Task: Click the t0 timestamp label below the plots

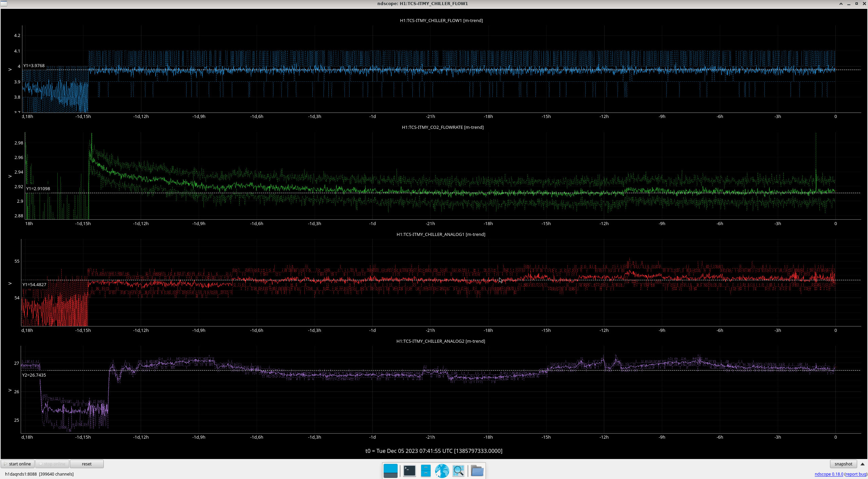Action: (434, 451)
